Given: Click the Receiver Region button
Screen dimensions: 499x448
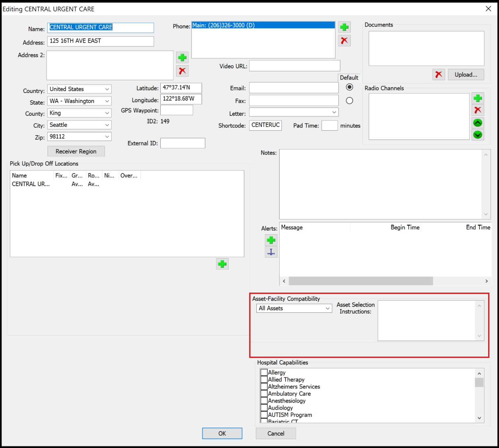Looking at the screenshot, I should pyautogui.click(x=76, y=151).
